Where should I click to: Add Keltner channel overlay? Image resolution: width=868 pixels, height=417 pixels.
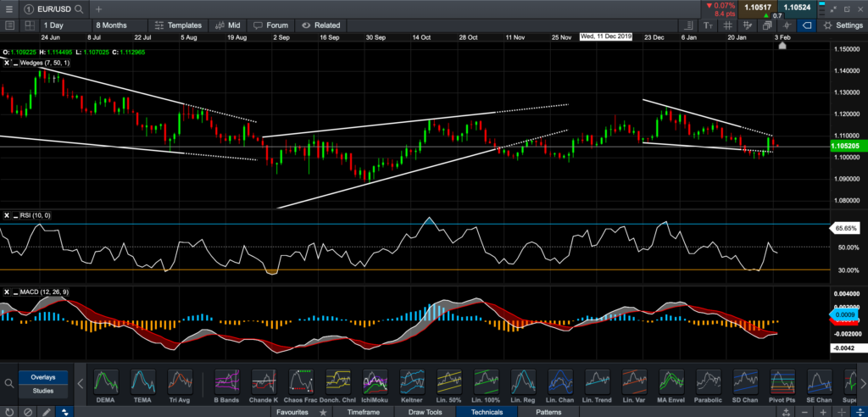click(411, 383)
